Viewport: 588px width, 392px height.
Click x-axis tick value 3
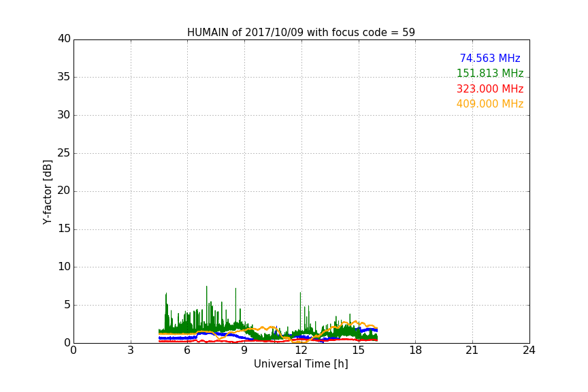tap(131, 350)
